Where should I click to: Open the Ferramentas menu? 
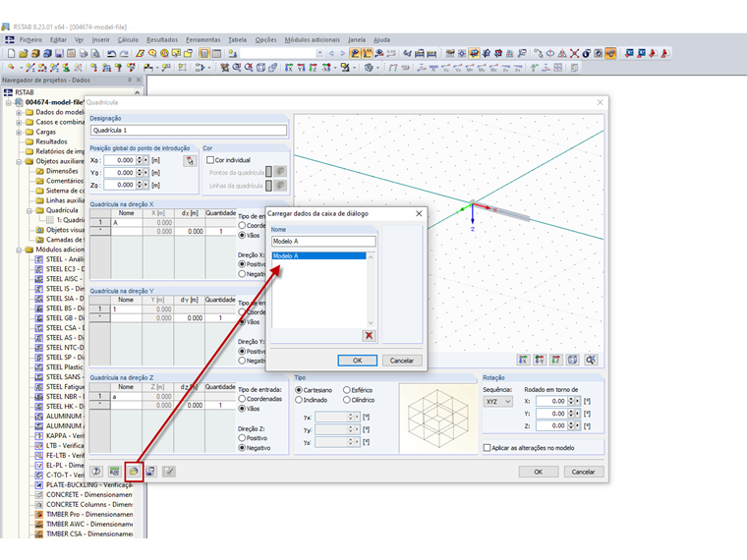[202, 40]
